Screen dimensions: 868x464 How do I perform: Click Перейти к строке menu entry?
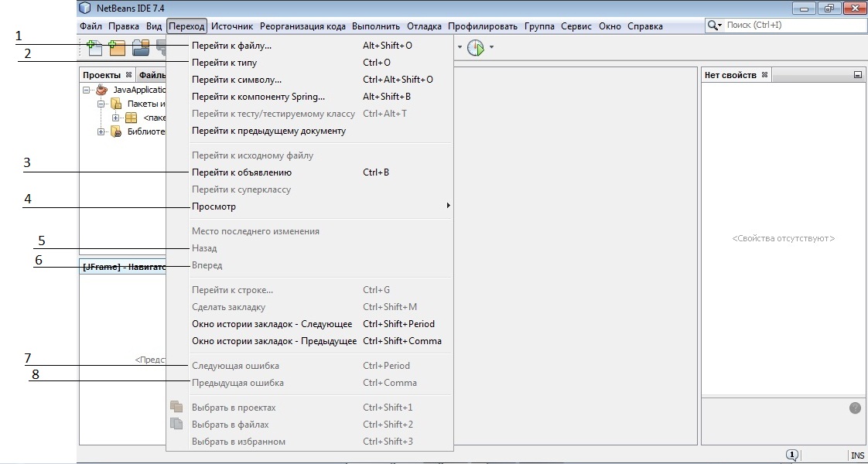click(x=309, y=290)
